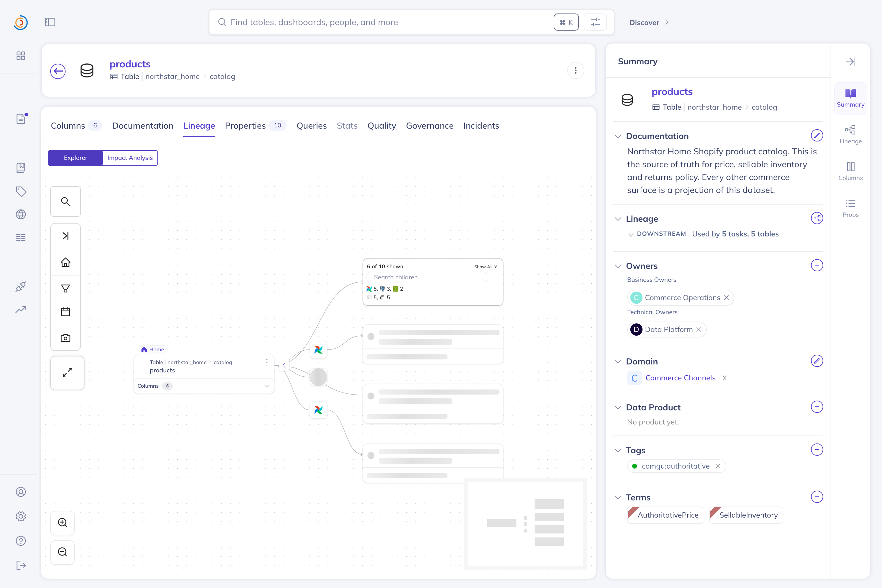
Task: Collapse the Documentation section chevron
Action: click(x=618, y=136)
